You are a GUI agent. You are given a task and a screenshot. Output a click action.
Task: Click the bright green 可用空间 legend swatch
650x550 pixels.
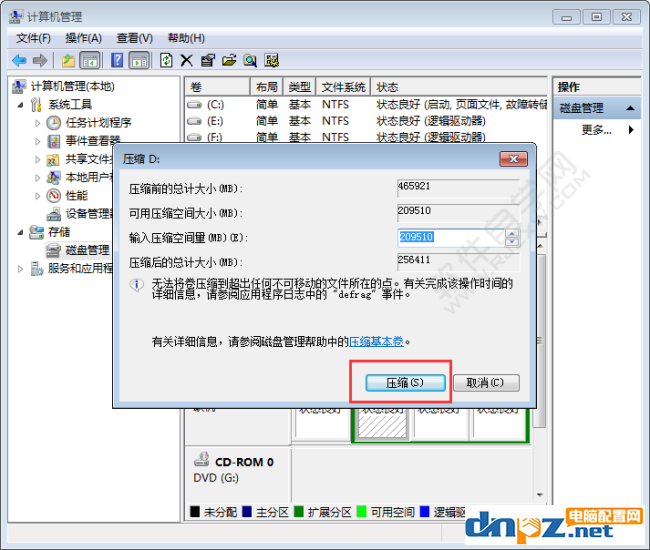click(361, 511)
